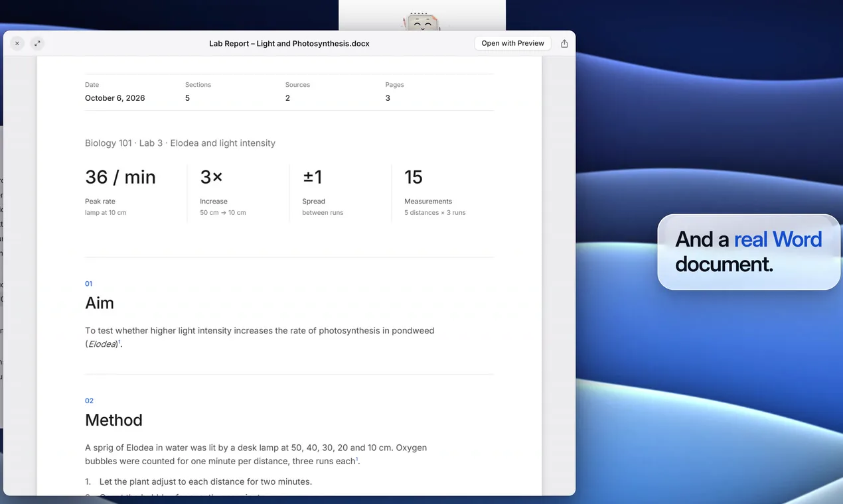Select the caption "between runs"
This screenshot has height=504, width=843.
(x=323, y=213)
